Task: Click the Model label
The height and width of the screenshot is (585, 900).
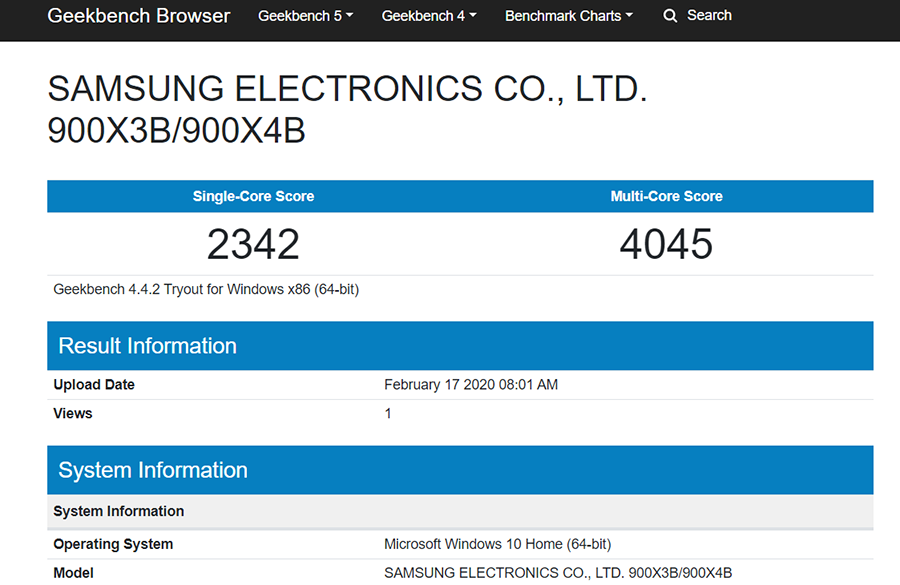Action: point(73,573)
